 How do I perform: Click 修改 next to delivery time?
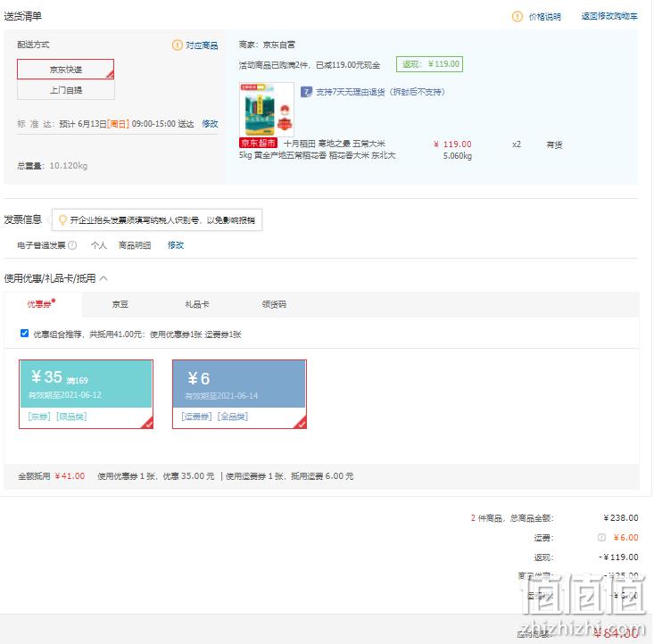click(210, 124)
